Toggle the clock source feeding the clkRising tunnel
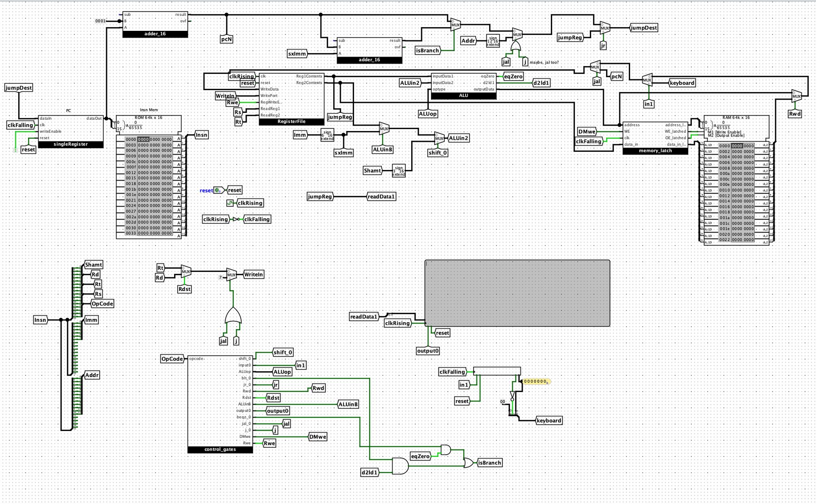The width and height of the screenshot is (816, 504). [x=230, y=203]
